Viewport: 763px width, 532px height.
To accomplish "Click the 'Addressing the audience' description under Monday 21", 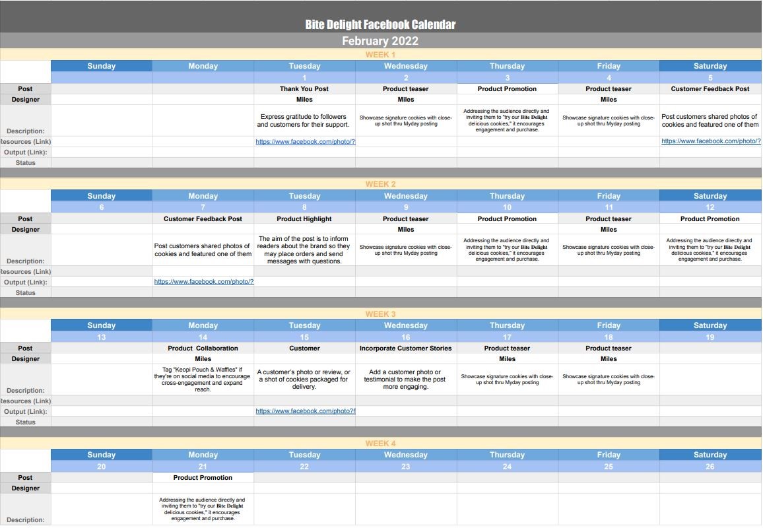I will [203, 509].
